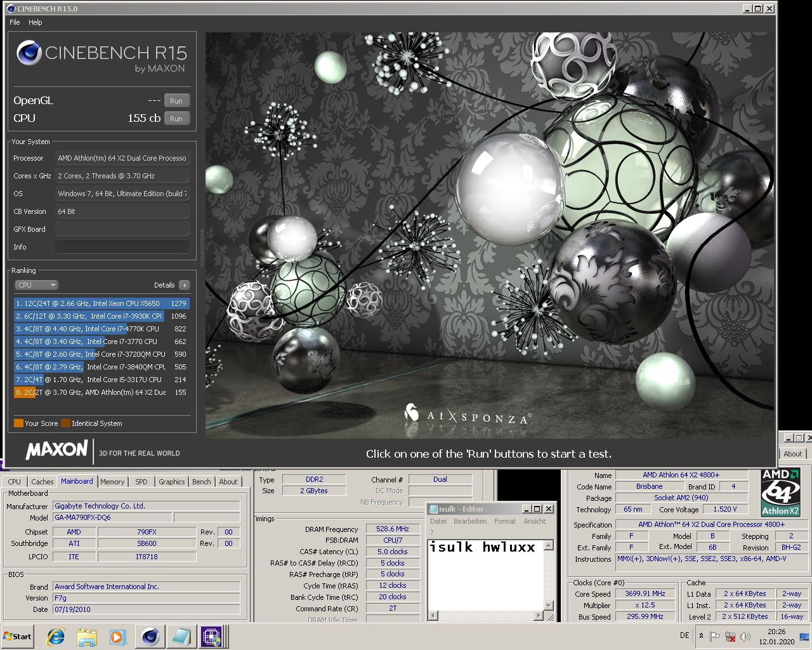Switch to CPU-Z Caches tab

pyautogui.click(x=43, y=482)
